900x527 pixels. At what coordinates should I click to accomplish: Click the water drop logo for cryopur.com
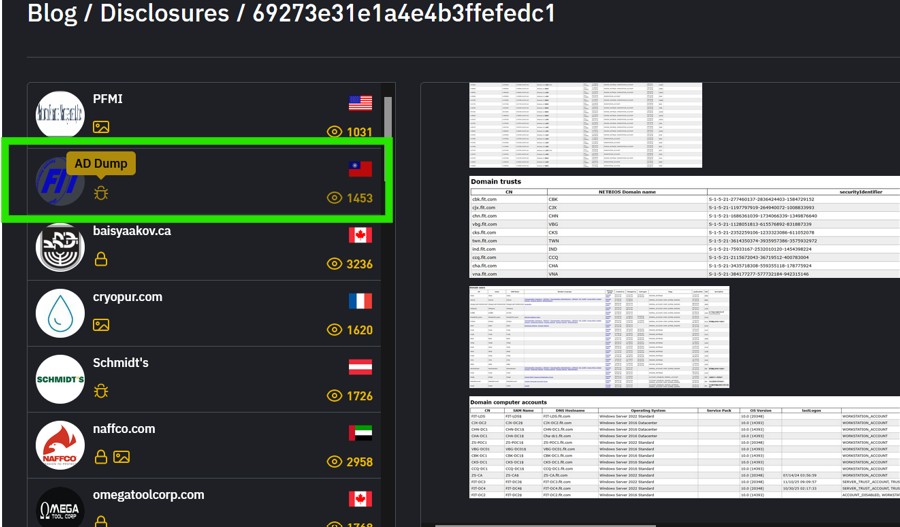(60, 313)
